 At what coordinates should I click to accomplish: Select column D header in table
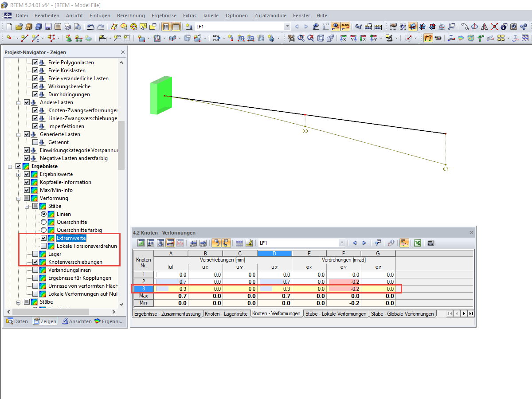(x=274, y=253)
